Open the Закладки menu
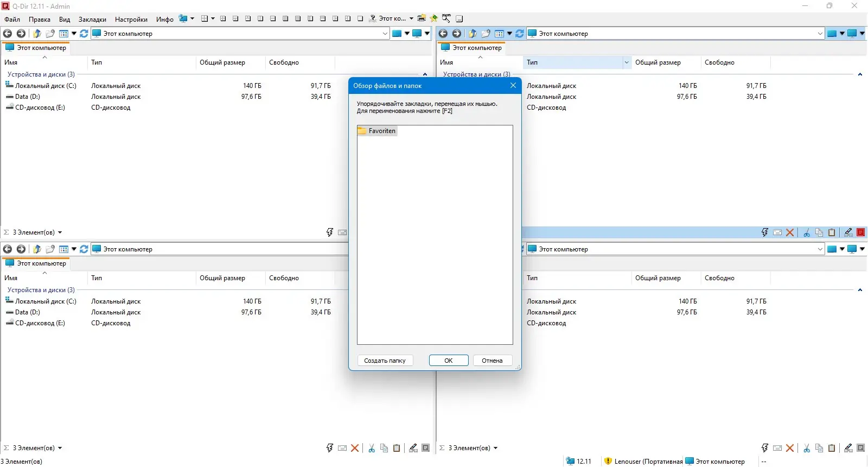The height and width of the screenshot is (467, 868). (x=92, y=19)
